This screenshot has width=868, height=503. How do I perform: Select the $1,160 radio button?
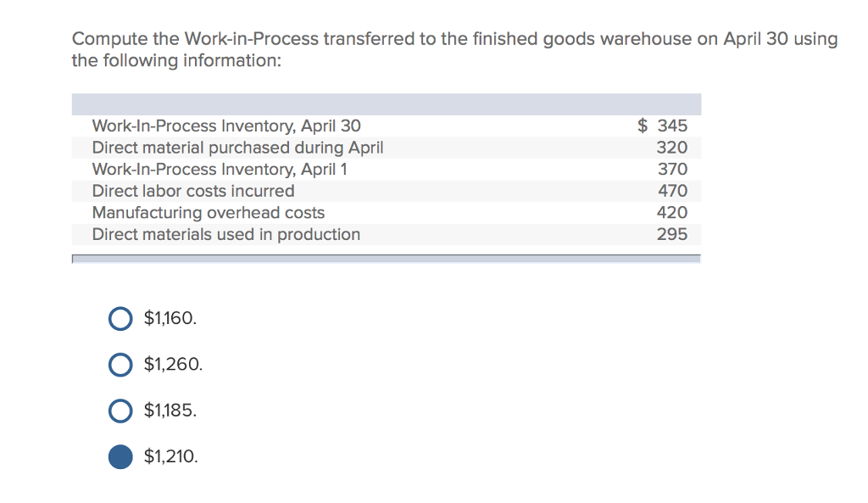120,319
